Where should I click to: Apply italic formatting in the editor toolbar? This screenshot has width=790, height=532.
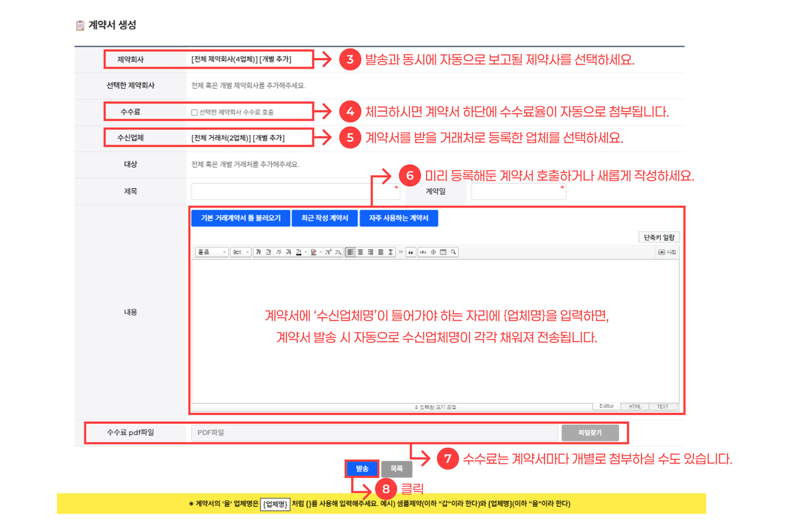(279, 252)
